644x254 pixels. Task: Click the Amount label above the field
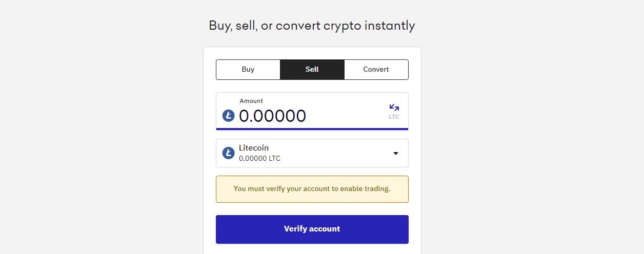[x=251, y=101]
